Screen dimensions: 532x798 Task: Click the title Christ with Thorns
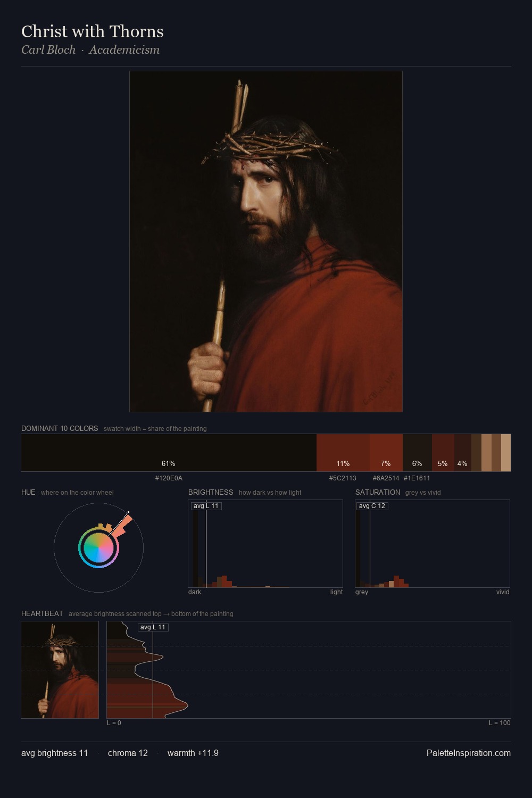[93, 31]
